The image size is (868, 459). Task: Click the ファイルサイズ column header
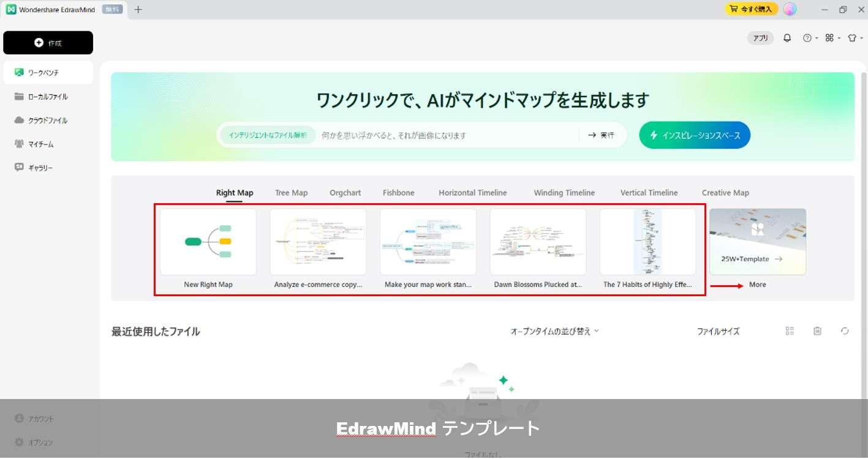(x=719, y=332)
